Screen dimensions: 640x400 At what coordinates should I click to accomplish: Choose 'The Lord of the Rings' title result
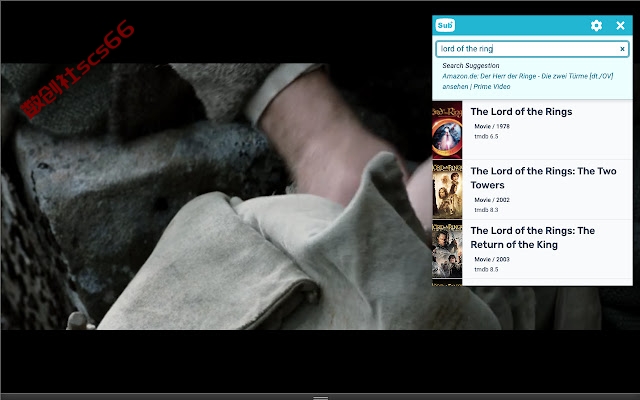pos(521,112)
